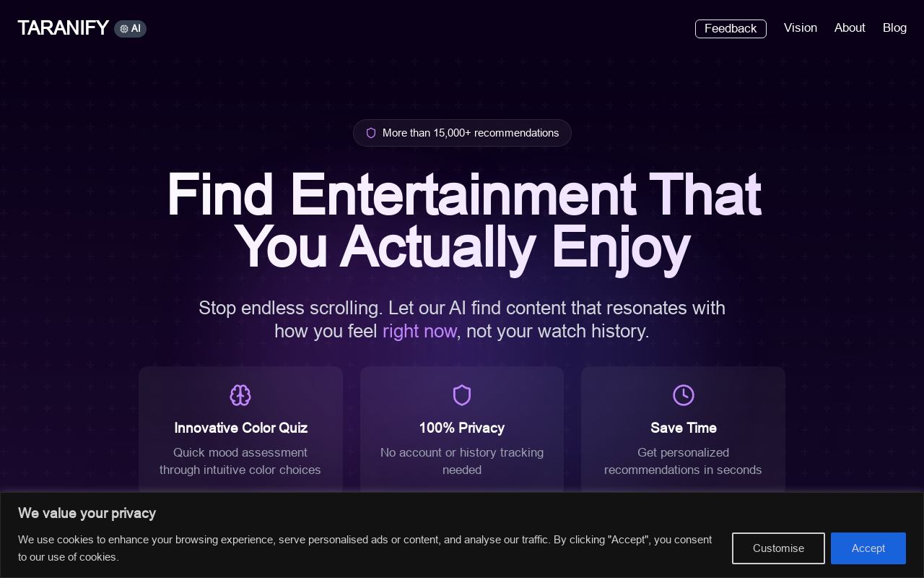Click the shield icon above 100% Privacy

(x=462, y=395)
